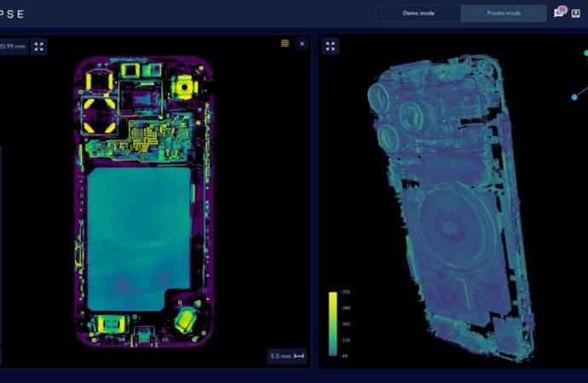Click the 2D phone cross-section image

point(144,203)
